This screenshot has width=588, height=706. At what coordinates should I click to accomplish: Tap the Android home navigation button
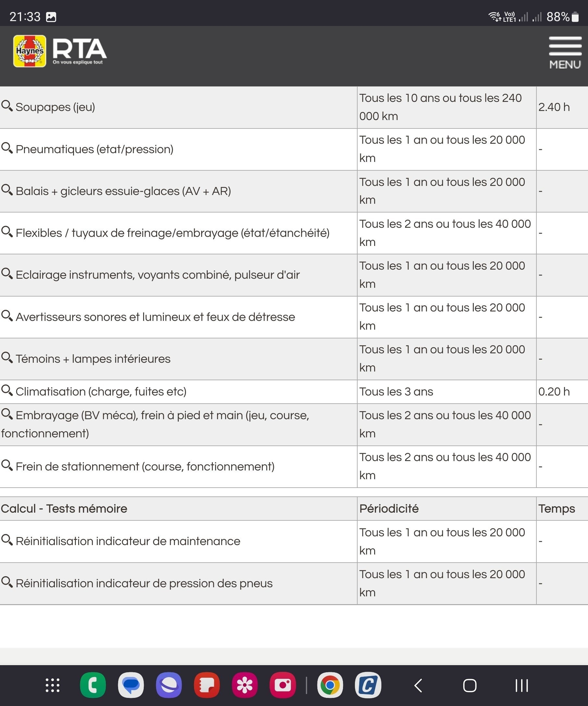(470, 686)
